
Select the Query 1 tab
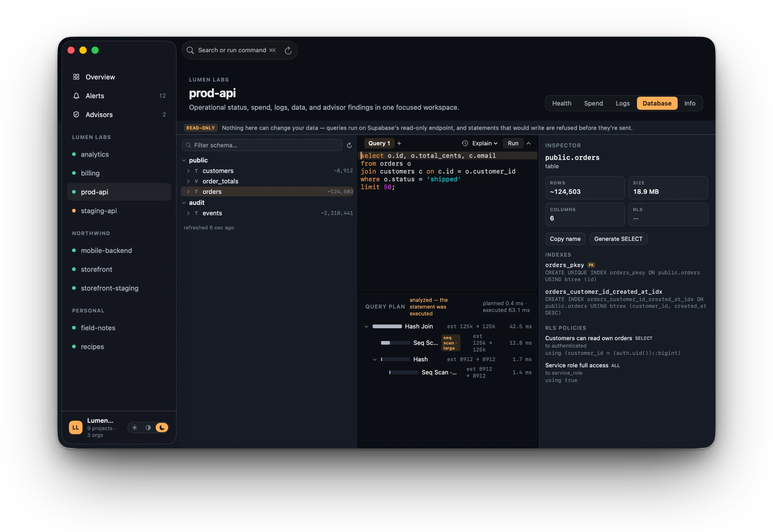coord(379,143)
